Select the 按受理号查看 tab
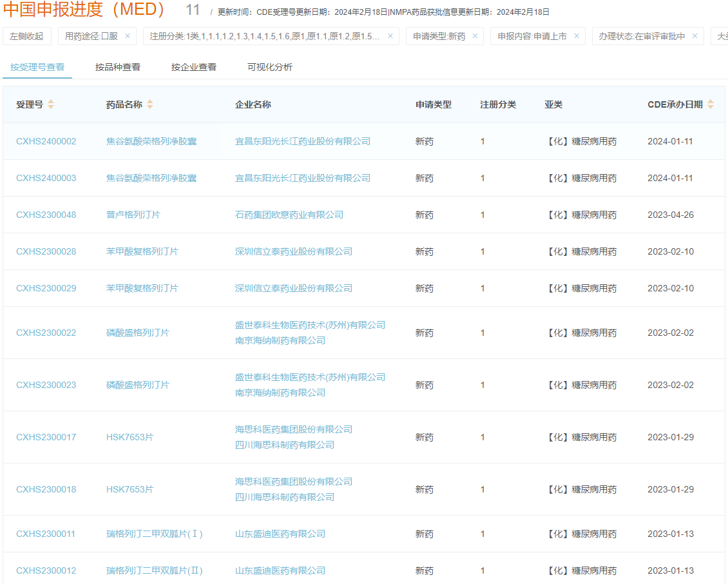Image resolution: width=728 pixels, height=584 pixels. click(37, 67)
